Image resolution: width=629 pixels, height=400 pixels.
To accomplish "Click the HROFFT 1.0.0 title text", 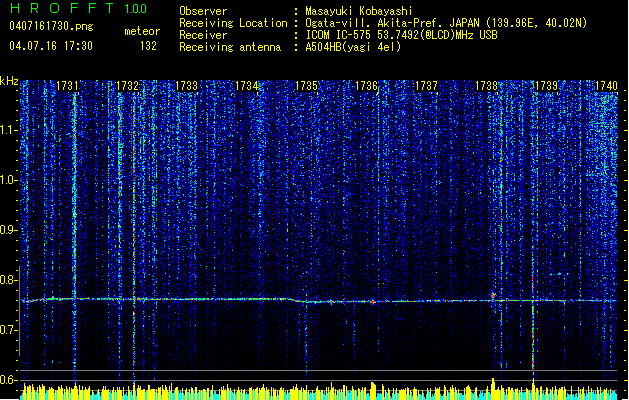I will (x=79, y=8).
